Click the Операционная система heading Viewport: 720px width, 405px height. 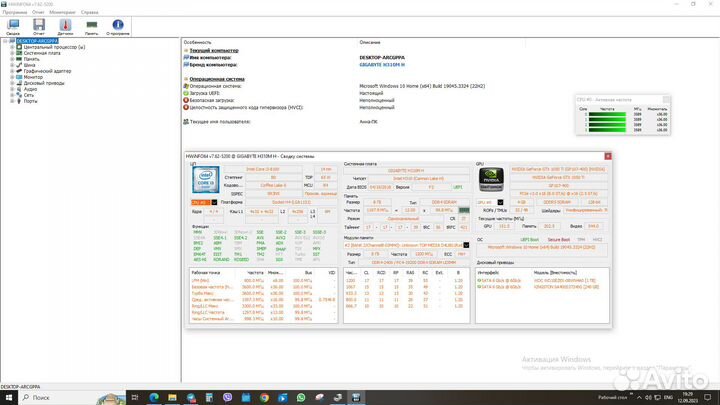coord(217,79)
